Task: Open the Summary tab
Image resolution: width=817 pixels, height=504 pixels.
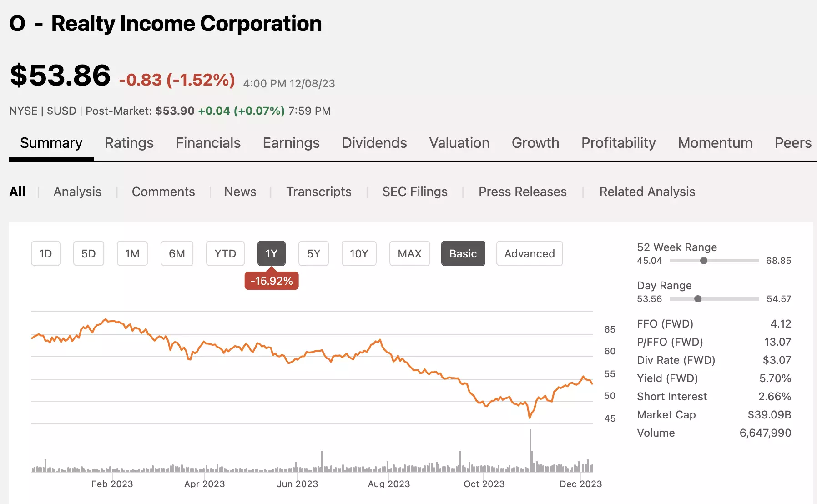Action: pos(51,143)
